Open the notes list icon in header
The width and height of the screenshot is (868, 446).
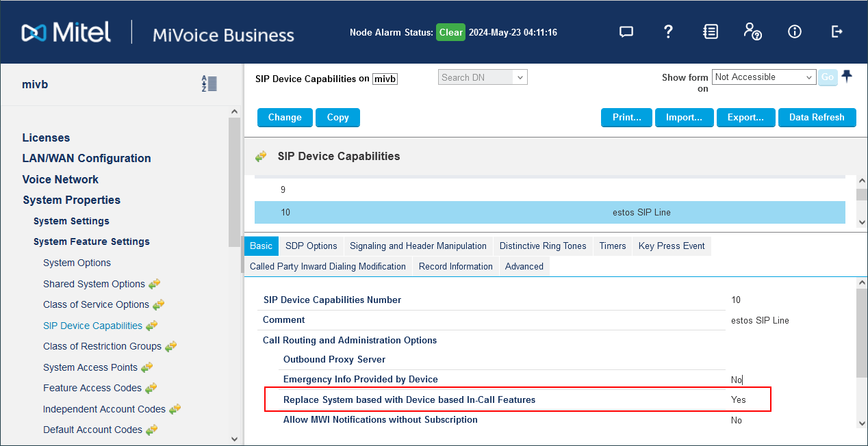711,31
